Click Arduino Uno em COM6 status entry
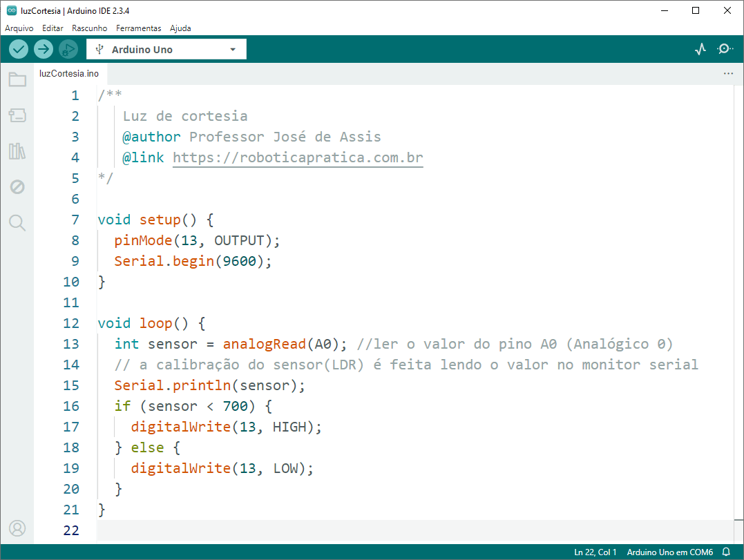The height and width of the screenshot is (560, 744). 669,552
